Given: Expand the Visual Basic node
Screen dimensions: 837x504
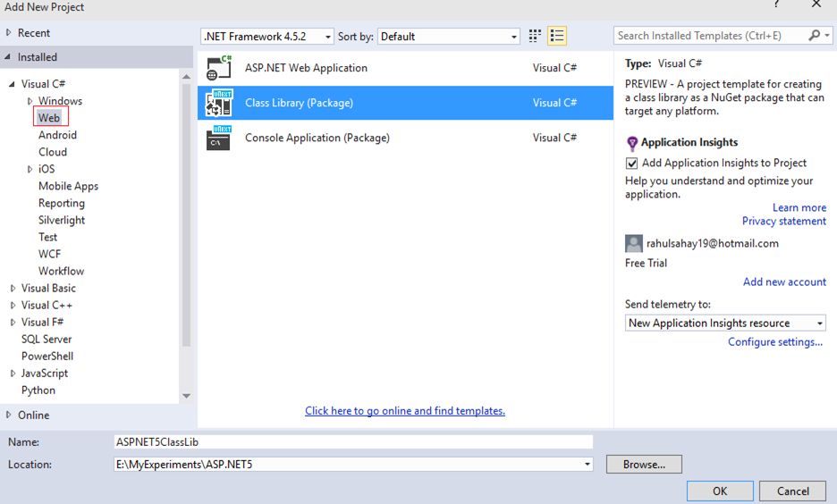Looking at the screenshot, I should (x=13, y=288).
